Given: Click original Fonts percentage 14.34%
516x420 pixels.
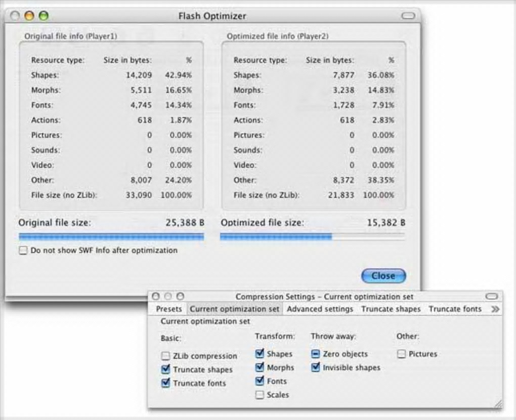Looking at the screenshot, I should (179, 105).
